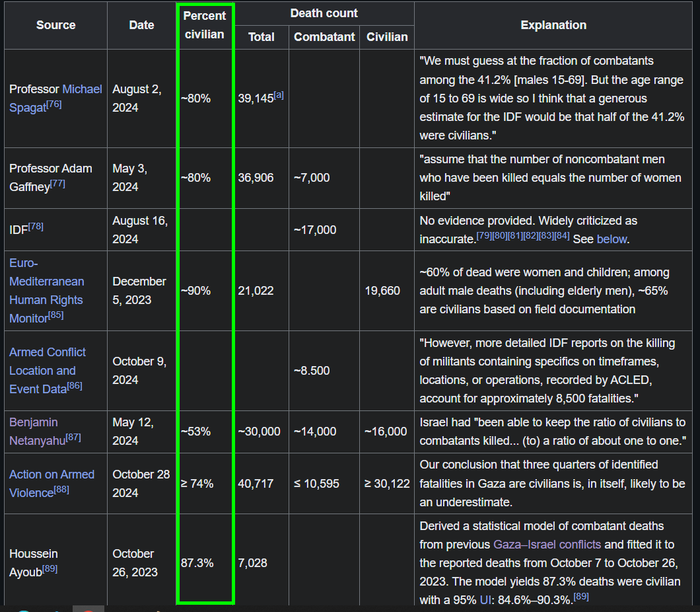Select the ~80% cell in Spagat's row
Image resolution: width=700 pixels, height=612 pixels.
pyautogui.click(x=205, y=98)
